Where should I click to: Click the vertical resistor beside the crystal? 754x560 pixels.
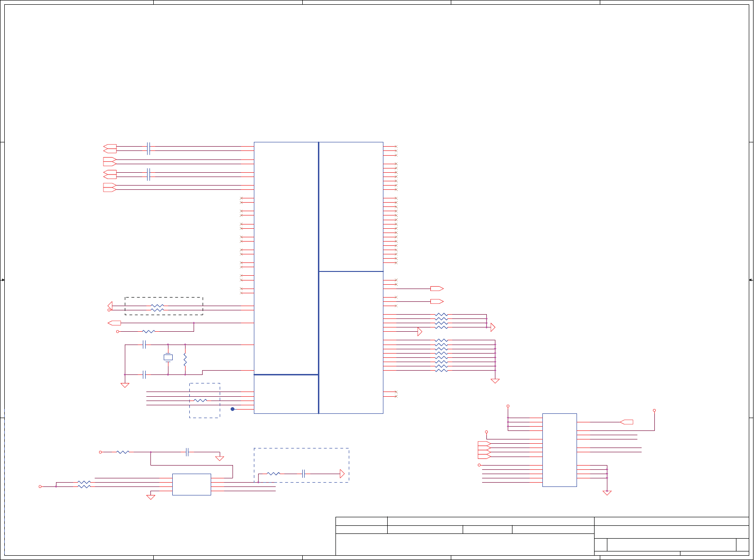(x=185, y=359)
